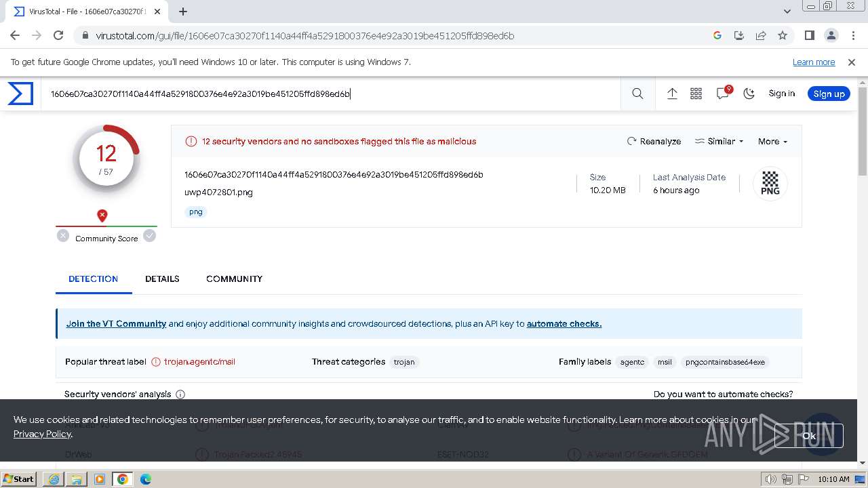Reload the page

click(x=58, y=36)
